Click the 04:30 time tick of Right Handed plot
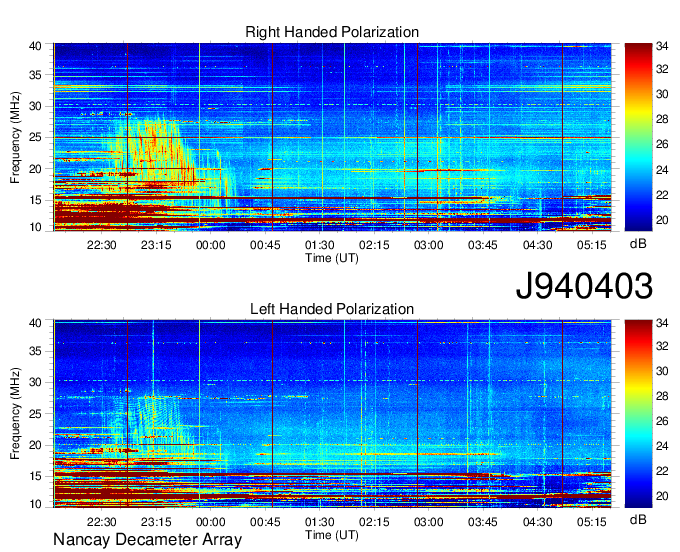The height and width of the screenshot is (552, 680). (x=537, y=245)
